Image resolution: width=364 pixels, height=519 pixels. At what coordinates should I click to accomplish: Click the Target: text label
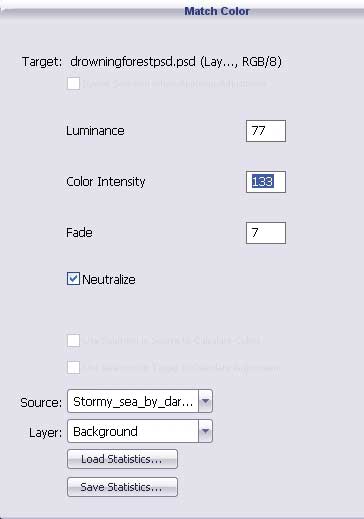[42, 62]
